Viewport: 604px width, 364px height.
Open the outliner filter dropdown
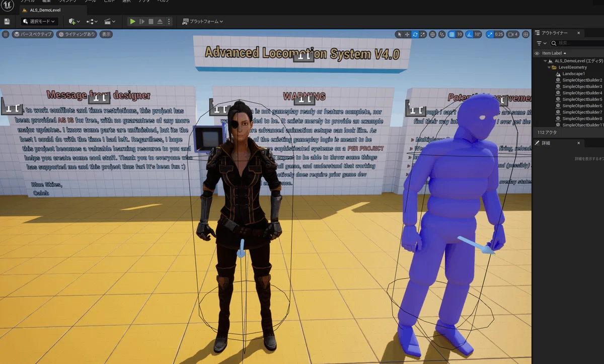541,43
